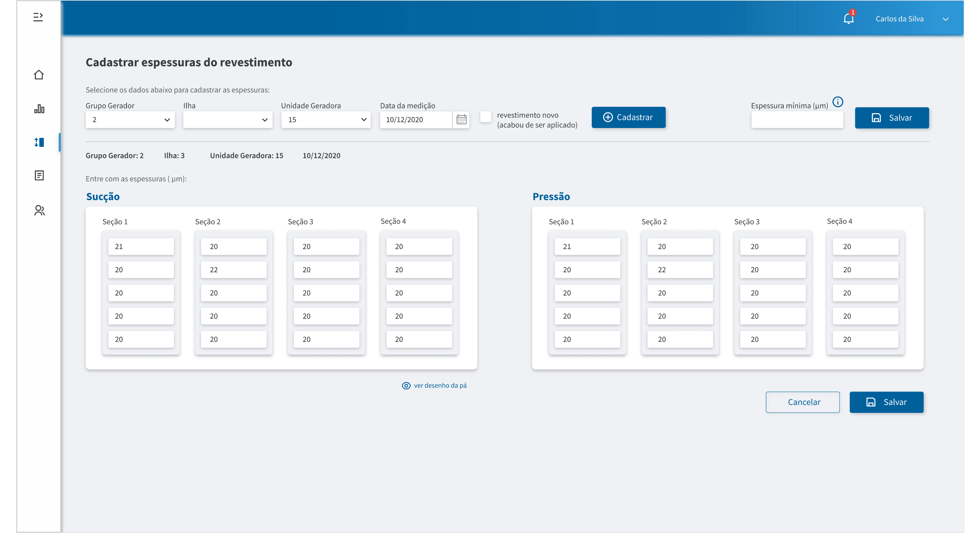Click the Espessura mínima info icon
Screen dimensions: 980x533
(x=838, y=102)
